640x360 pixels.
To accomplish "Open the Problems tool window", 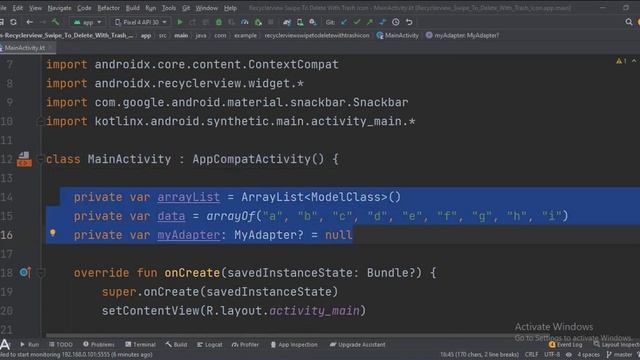I will coord(99,344).
